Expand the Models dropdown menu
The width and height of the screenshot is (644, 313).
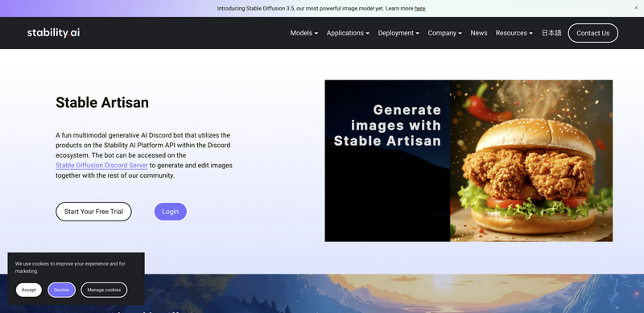pyautogui.click(x=304, y=33)
